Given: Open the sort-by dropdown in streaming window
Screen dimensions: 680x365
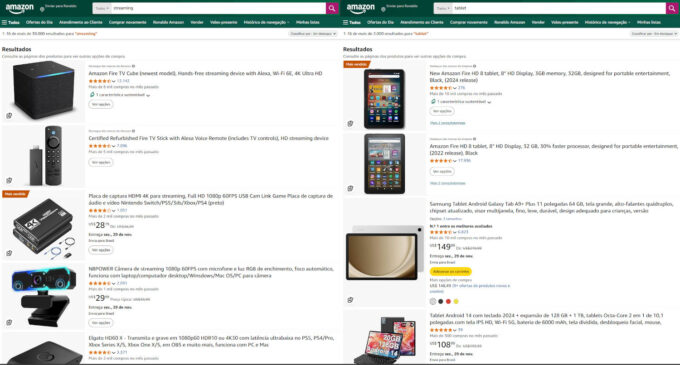Looking at the screenshot, I should (313, 34).
